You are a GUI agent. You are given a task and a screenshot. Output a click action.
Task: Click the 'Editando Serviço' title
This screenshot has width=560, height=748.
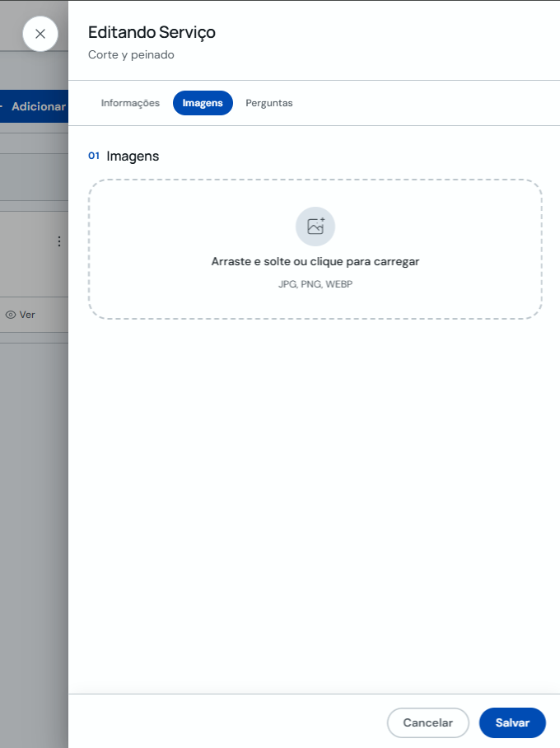(152, 32)
